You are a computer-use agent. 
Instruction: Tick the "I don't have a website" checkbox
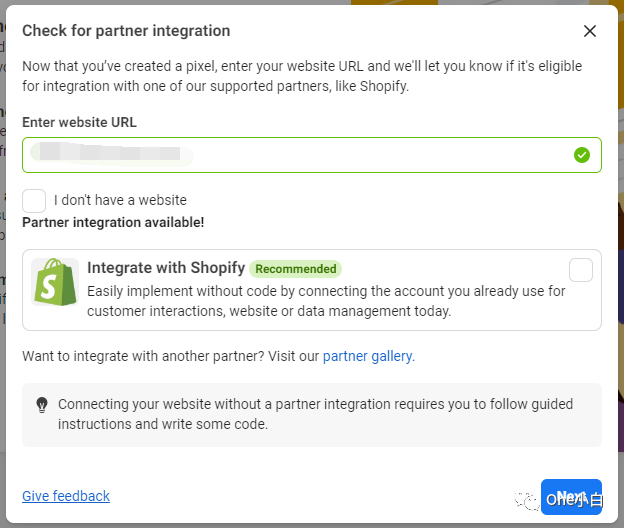click(x=34, y=201)
